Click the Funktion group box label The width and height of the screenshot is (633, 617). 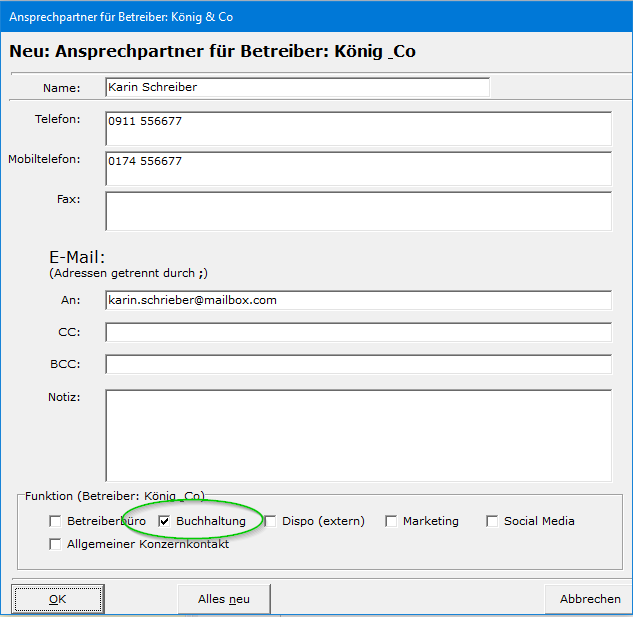[x=115, y=496]
